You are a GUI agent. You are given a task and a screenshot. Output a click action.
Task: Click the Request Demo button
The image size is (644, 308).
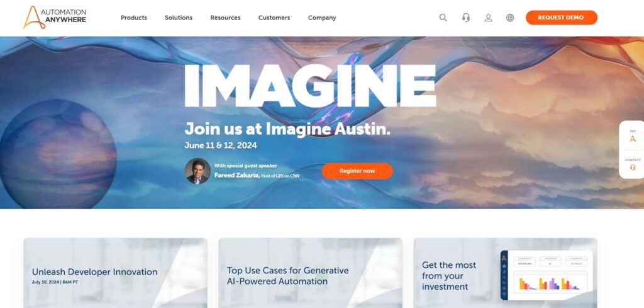[562, 18]
